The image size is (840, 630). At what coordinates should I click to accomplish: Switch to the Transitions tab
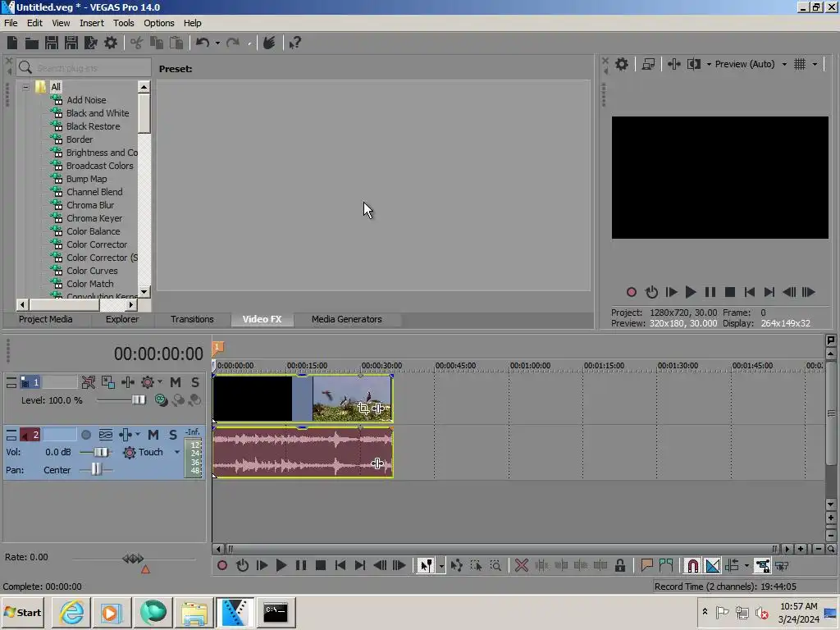pos(192,319)
